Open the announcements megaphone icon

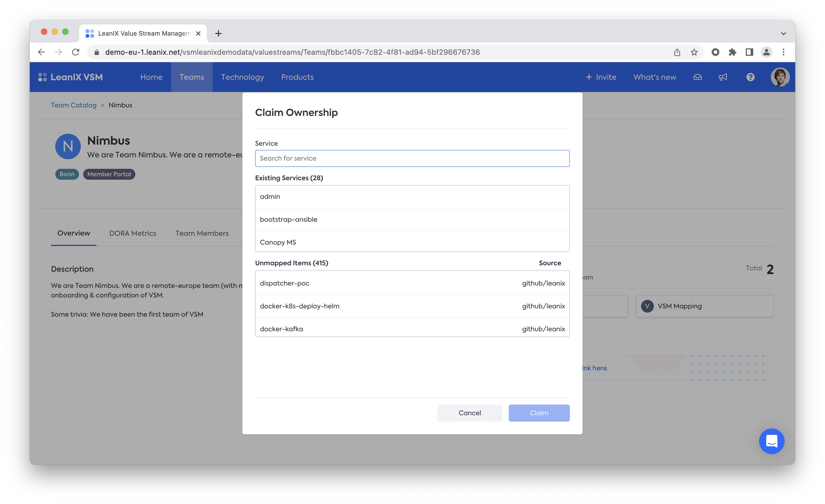[723, 77]
